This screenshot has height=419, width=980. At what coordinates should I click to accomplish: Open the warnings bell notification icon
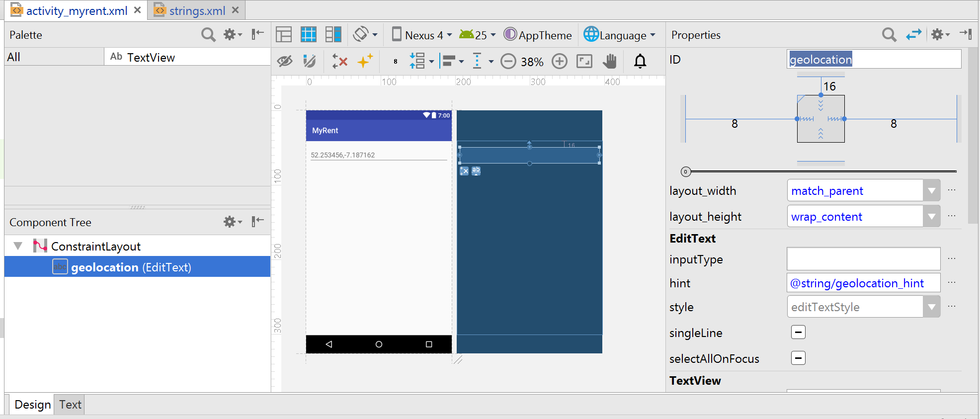(x=640, y=61)
